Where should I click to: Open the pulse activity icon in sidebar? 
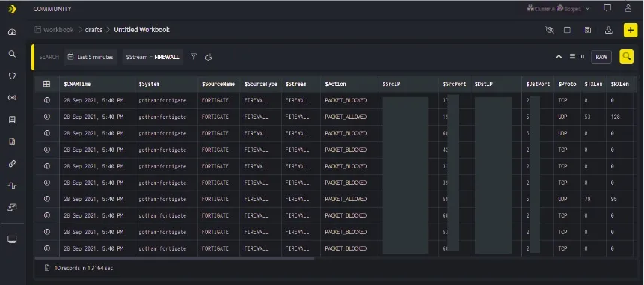(x=12, y=186)
